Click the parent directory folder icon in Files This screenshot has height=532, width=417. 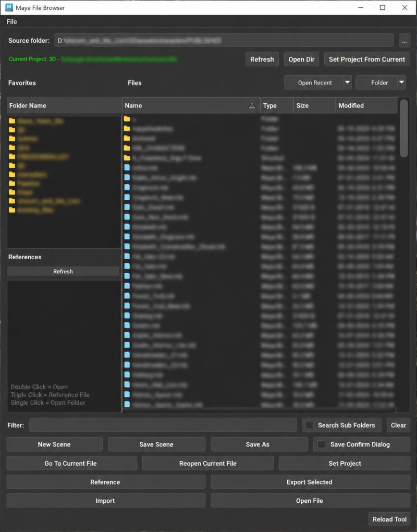coord(127,119)
